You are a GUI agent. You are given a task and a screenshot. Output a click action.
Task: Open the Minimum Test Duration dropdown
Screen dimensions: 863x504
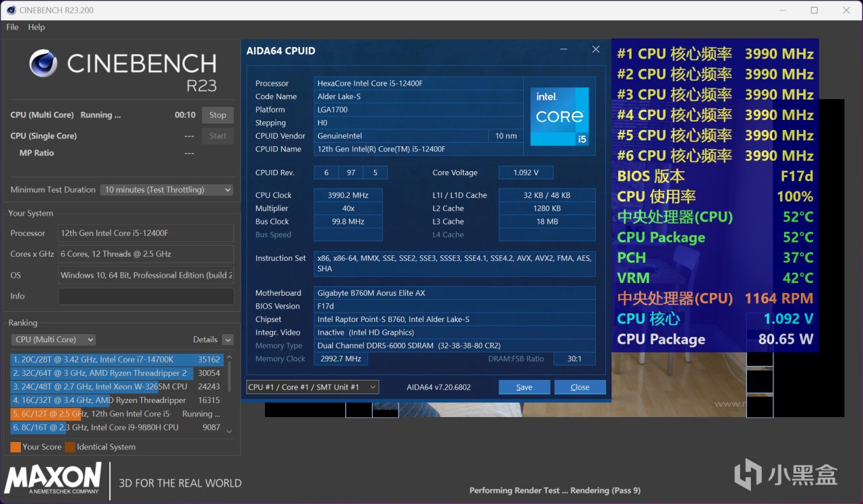click(167, 190)
